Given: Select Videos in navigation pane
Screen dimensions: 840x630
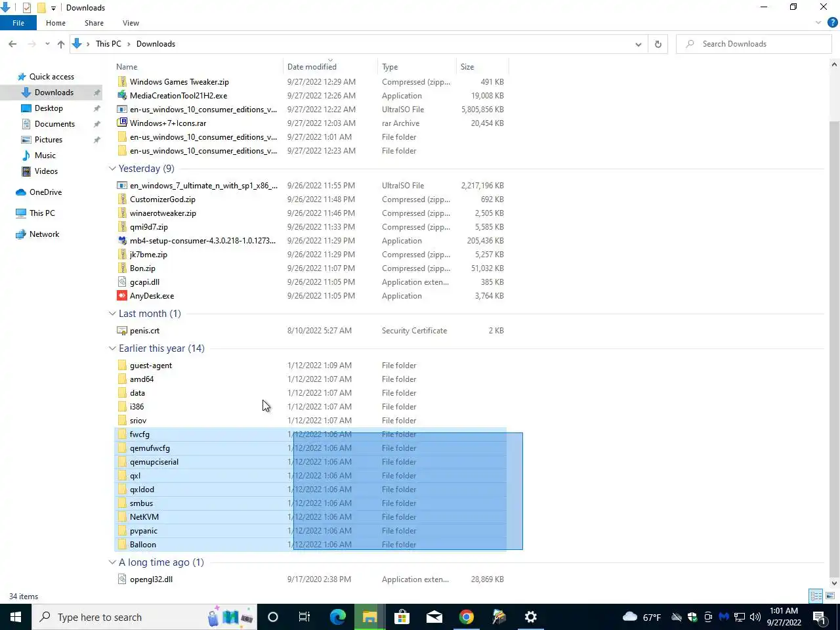Looking at the screenshot, I should 46,171.
